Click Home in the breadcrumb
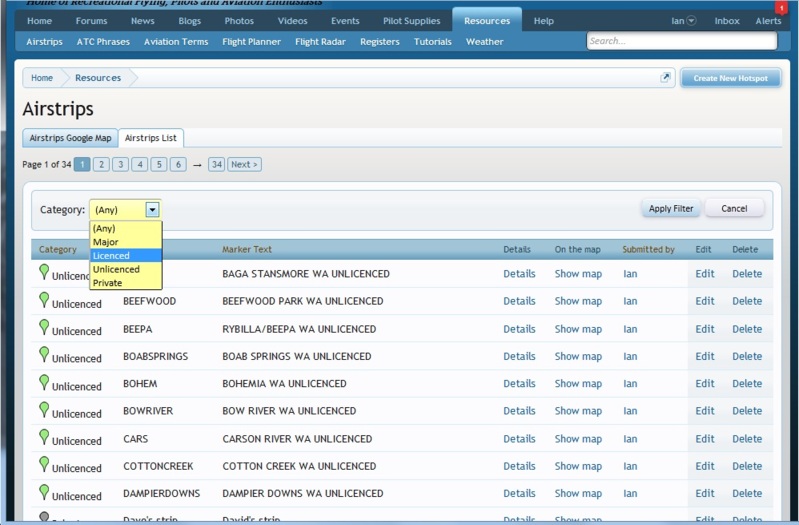 42,77
